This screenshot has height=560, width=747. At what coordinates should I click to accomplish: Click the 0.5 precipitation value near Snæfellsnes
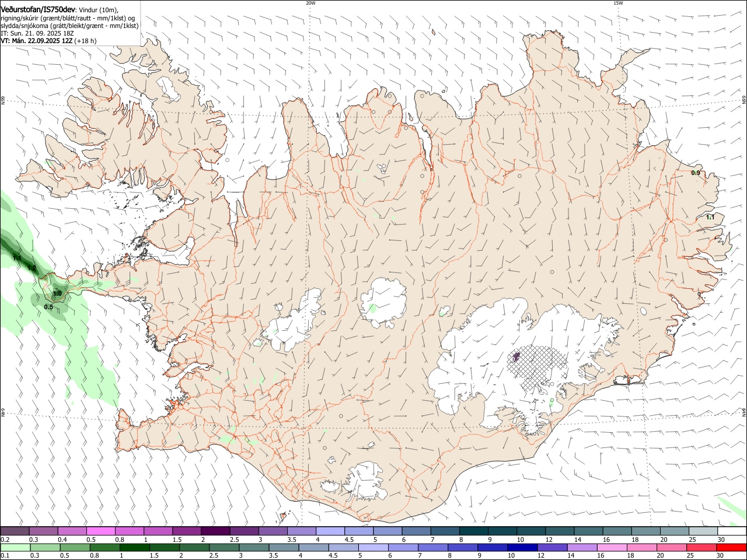(48, 307)
